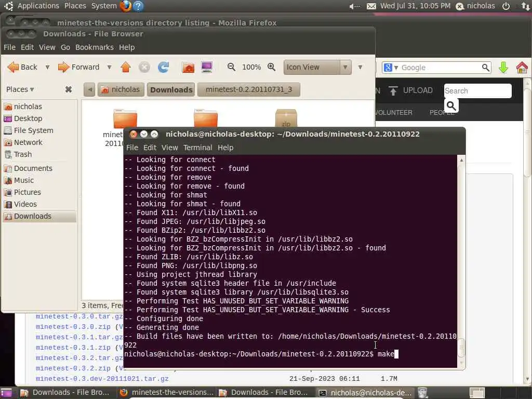Screen dimensions: 532x399
Task: Launch Firefox from top panel icon
Action: coord(126,6)
